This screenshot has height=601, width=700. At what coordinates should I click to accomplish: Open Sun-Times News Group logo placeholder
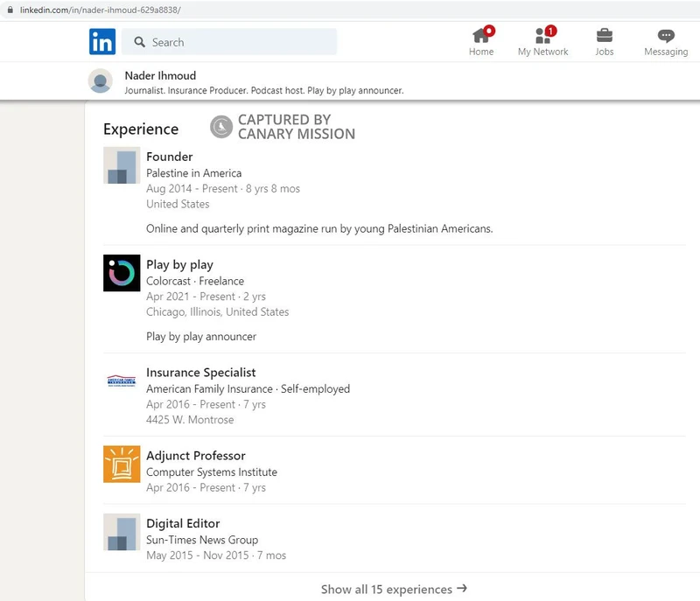122,532
